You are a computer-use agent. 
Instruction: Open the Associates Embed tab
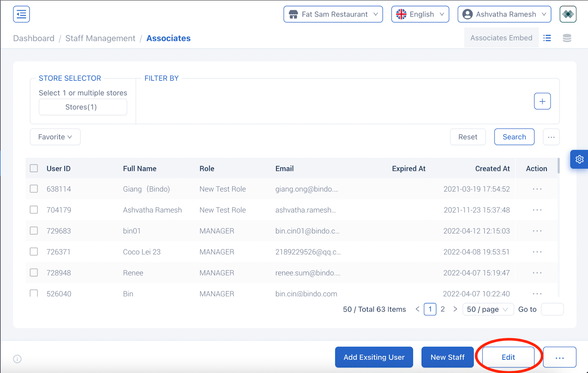click(501, 38)
